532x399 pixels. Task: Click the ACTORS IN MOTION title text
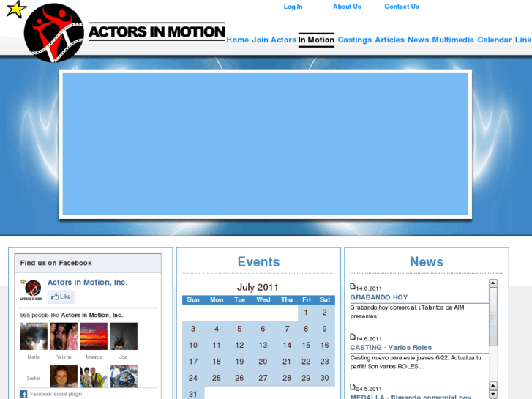[x=157, y=32]
